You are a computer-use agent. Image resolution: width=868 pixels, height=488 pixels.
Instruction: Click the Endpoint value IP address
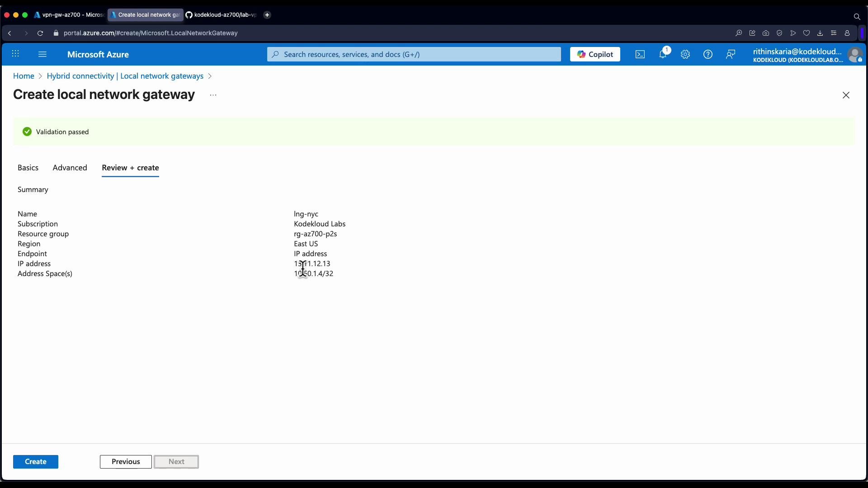[311, 254]
